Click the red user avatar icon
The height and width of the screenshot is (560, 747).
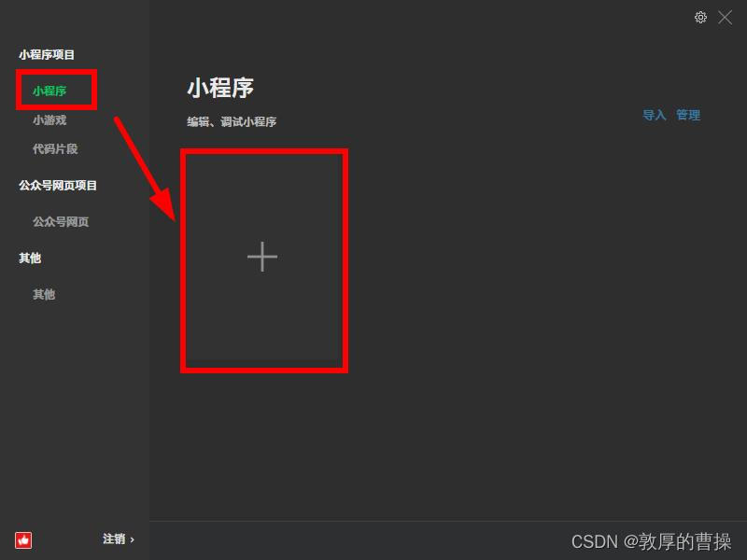point(23,540)
